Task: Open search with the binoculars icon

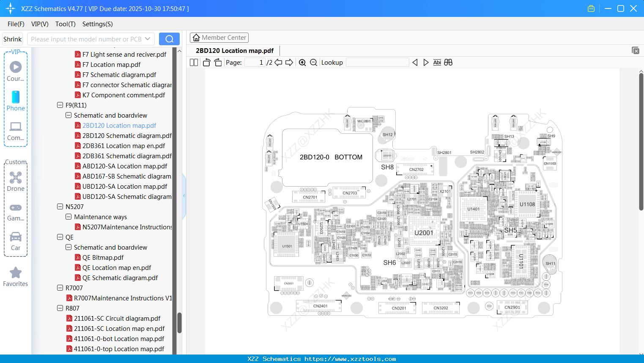Action: point(448,62)
